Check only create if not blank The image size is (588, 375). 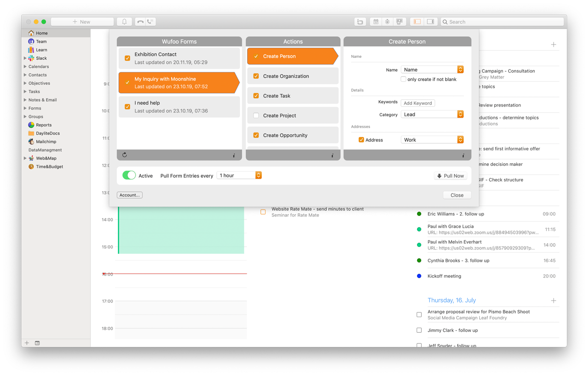point(403,80)
